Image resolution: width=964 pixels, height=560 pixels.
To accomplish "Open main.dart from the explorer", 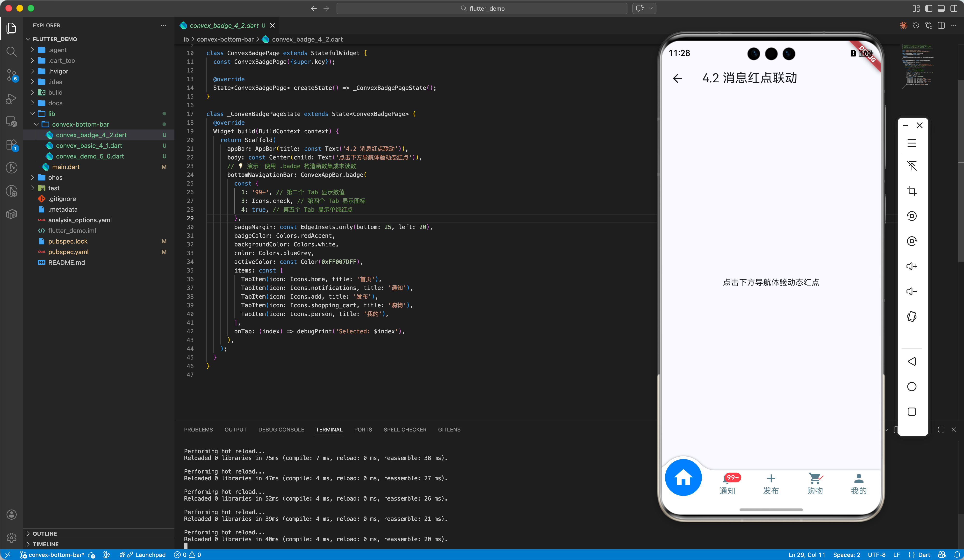I will (66, 167).
